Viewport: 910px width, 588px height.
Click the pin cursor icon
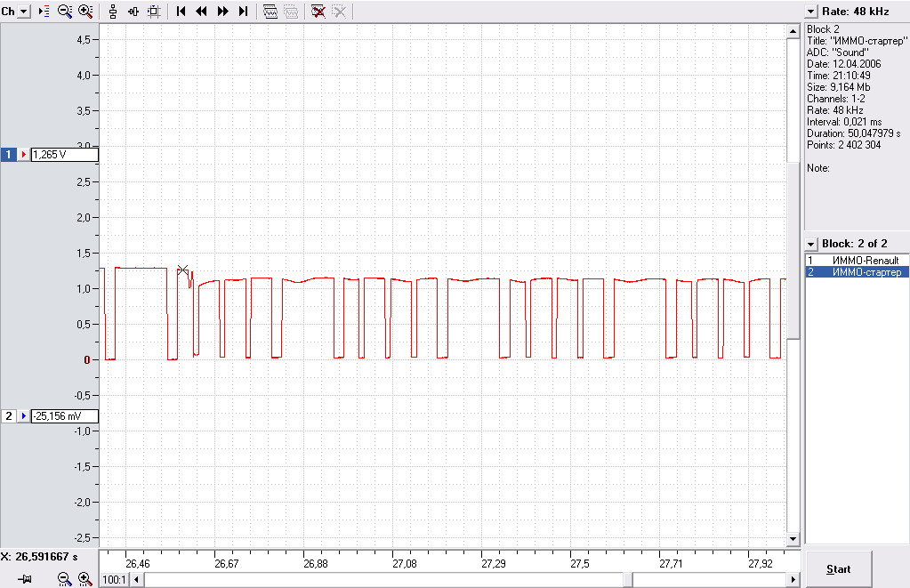click(x=24, y=579)
